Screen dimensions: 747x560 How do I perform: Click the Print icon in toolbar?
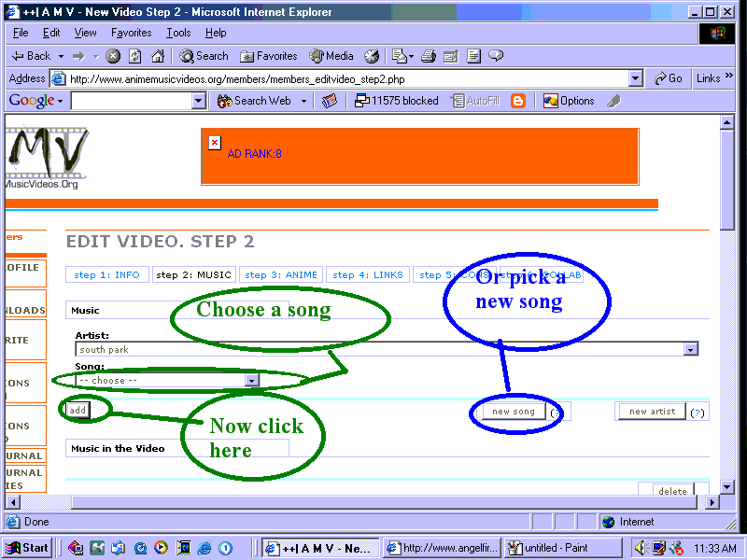pyautogui.click(x=429, y=56)
